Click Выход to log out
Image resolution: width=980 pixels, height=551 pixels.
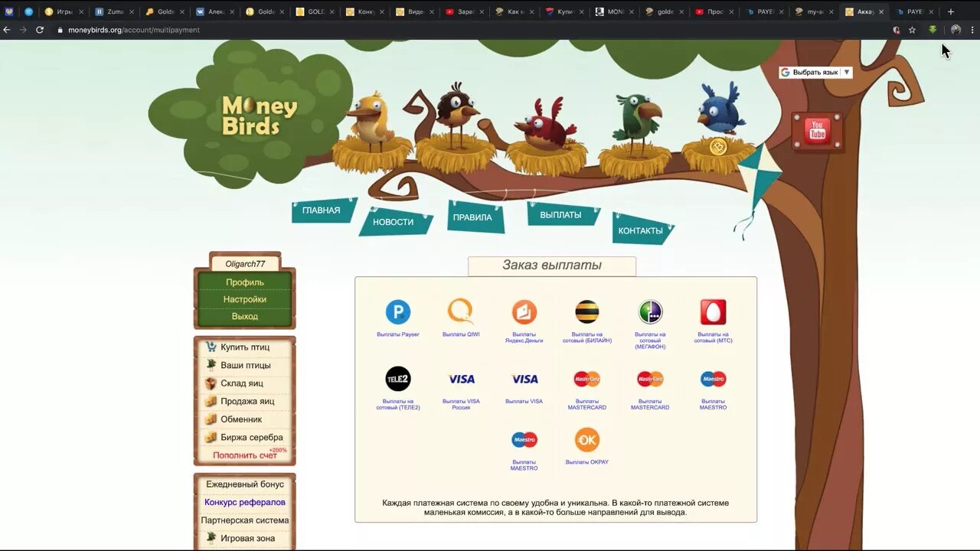(245, 316)
